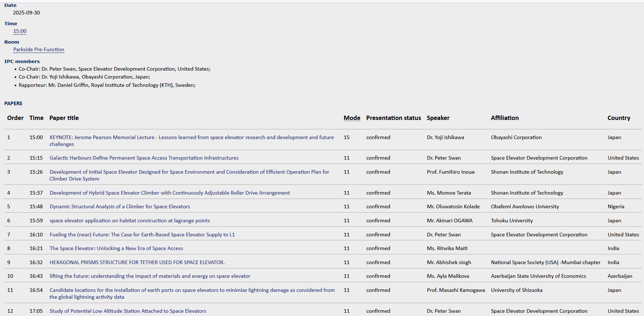Open the Parkside Pre-Function room link

click(x=39, y=50)
